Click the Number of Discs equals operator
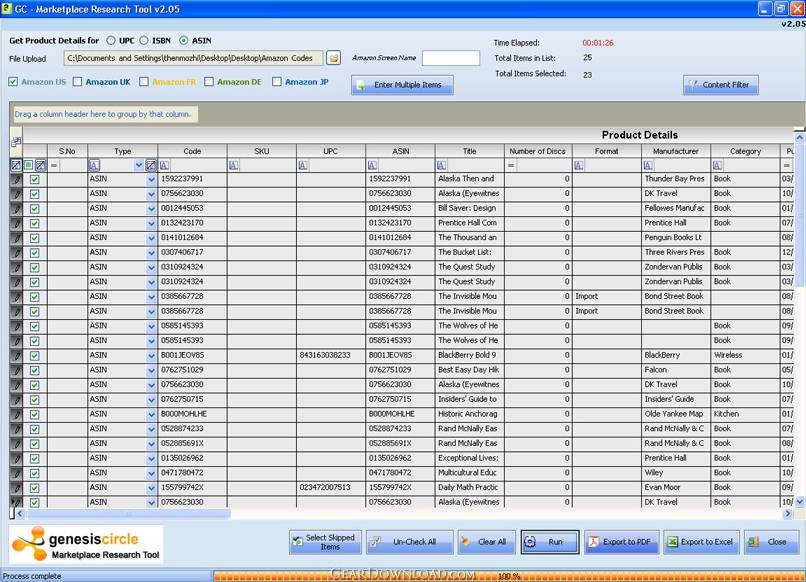The image size is (806, 582). coord(510,166)
